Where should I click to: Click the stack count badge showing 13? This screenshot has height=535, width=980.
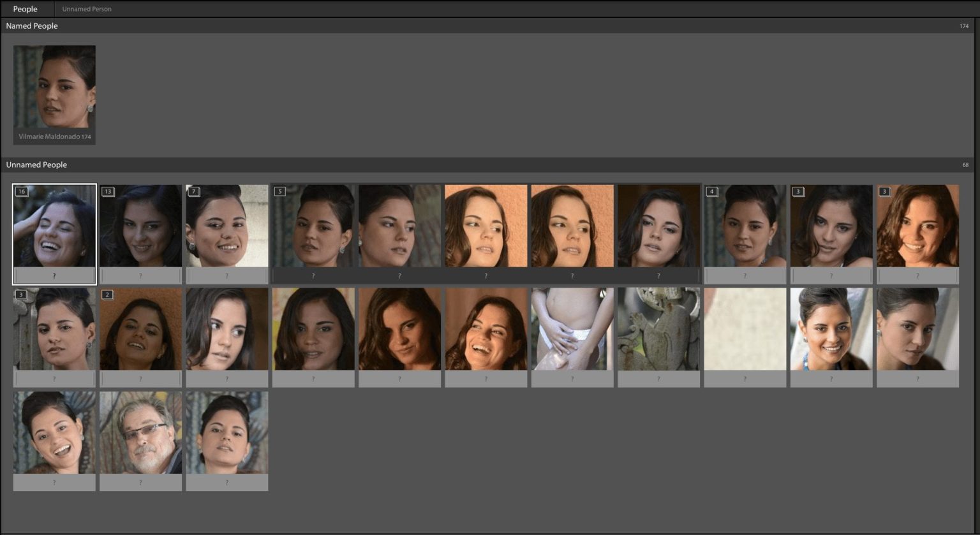(x=107, y=191)
